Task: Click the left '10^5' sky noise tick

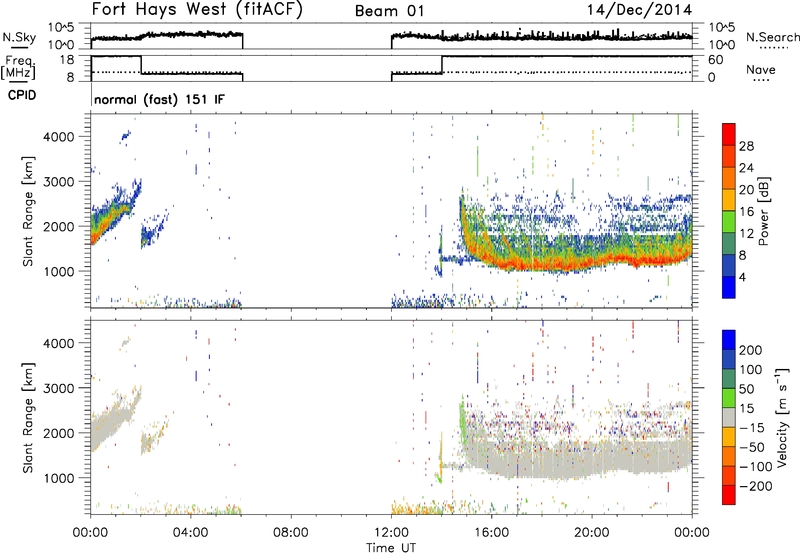Action: tap(61, 28)
